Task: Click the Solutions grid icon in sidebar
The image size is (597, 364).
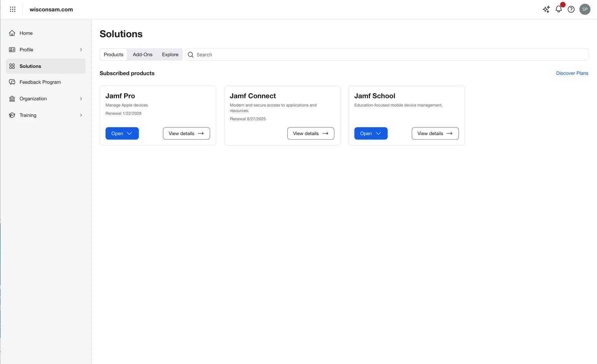Action: click(12, 66)
